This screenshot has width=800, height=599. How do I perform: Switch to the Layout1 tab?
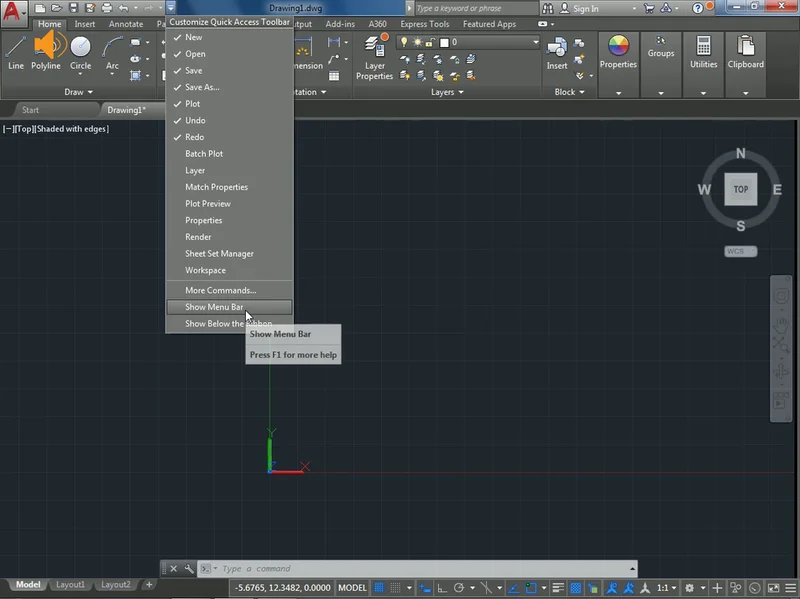click(x=70, y=584)
